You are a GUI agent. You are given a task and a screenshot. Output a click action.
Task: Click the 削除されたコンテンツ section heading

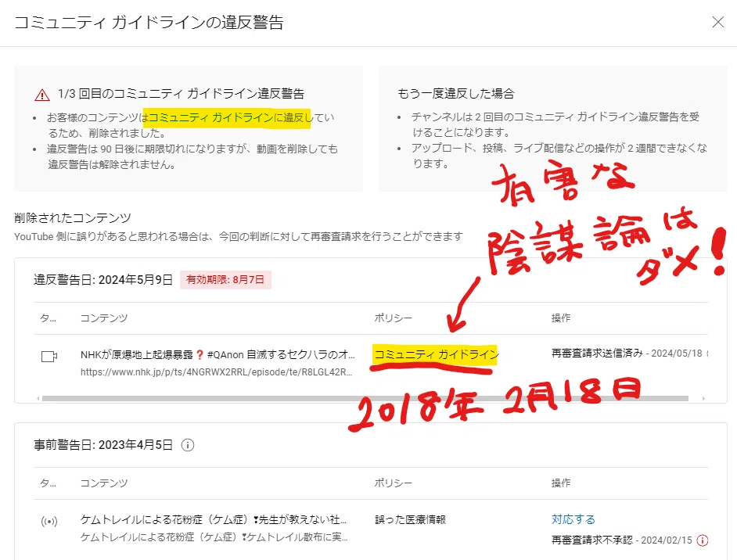tap(73, 217)
